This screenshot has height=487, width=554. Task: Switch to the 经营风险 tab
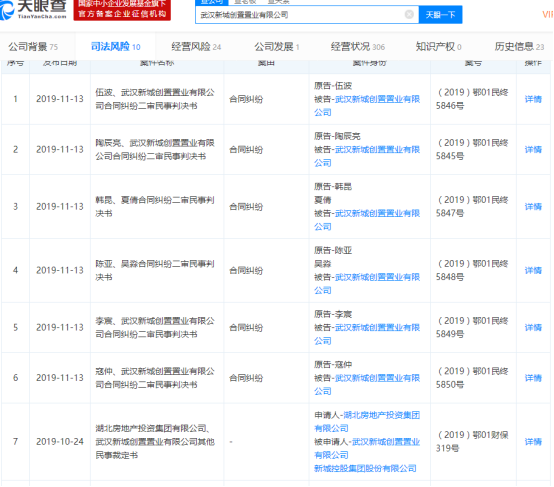pyautogui.click(x=196, y=47)
